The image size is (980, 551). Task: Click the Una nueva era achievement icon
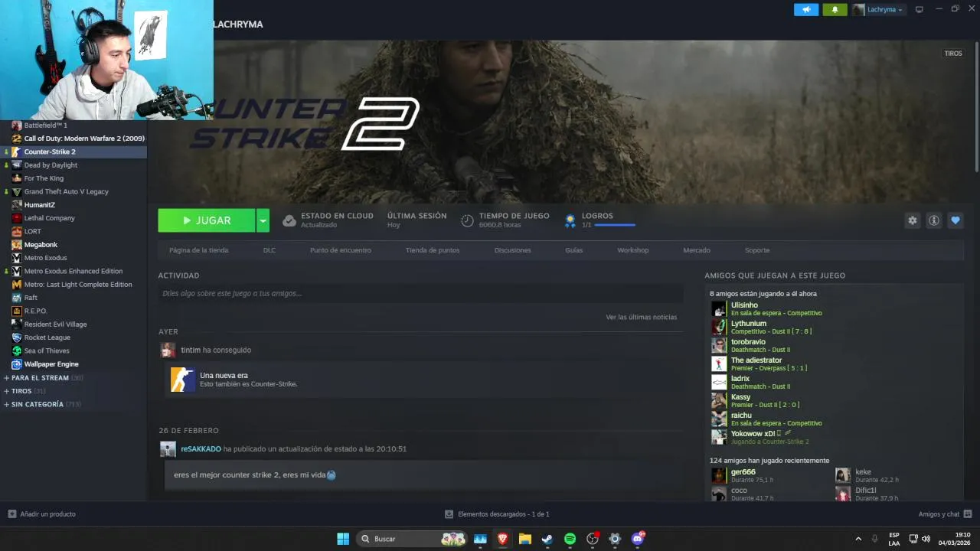183,380
